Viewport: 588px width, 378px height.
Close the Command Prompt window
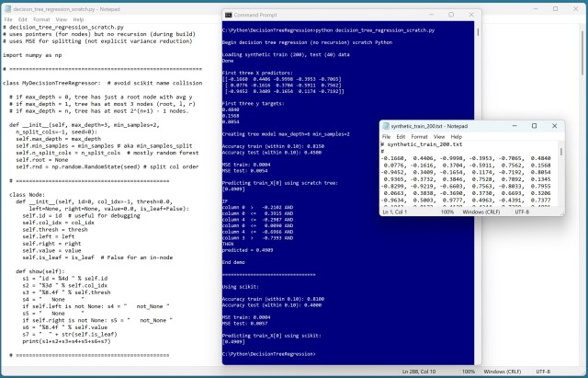469,15
